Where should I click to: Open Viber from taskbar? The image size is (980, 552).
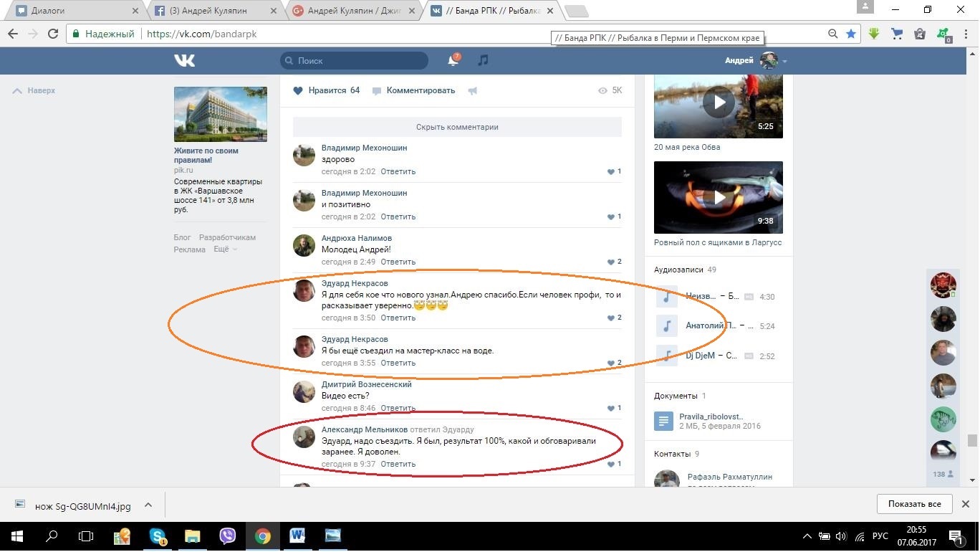227,536
